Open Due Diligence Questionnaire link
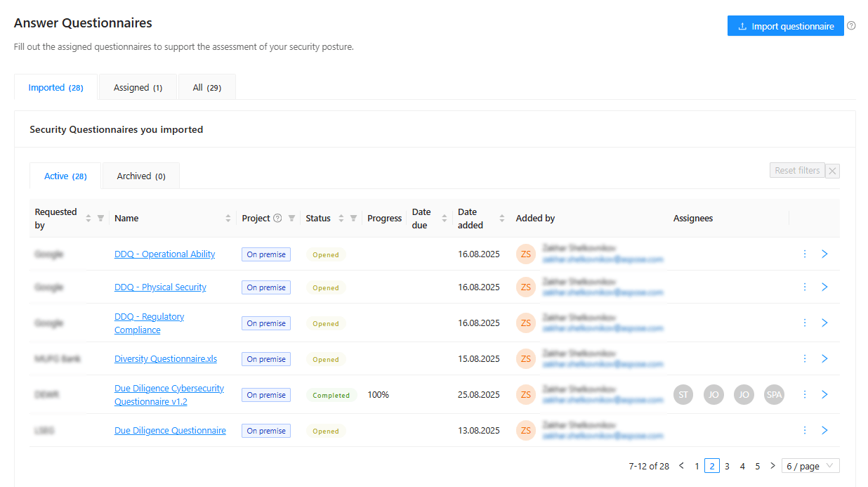Image resolution: width=868 pixels, height=487 pixels. [x=170, y=431]
